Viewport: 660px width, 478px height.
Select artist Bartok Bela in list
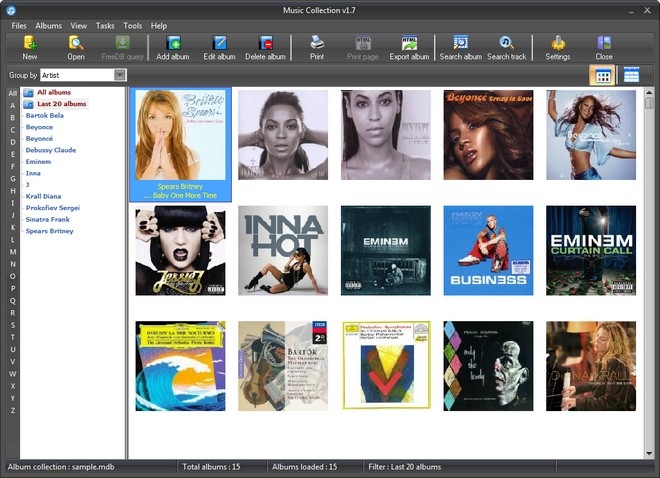45,115
